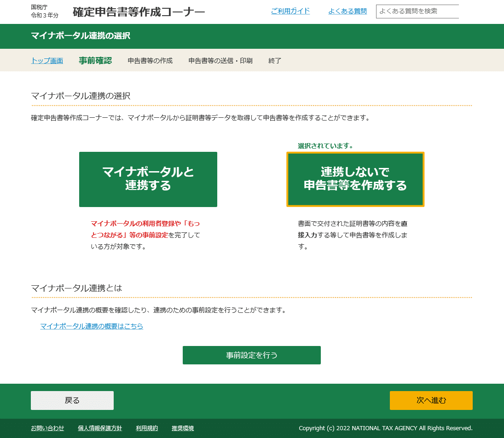This screenshot has height=438, width=504.
Task: Select the 終了 step tab
Action: (274, 60)
